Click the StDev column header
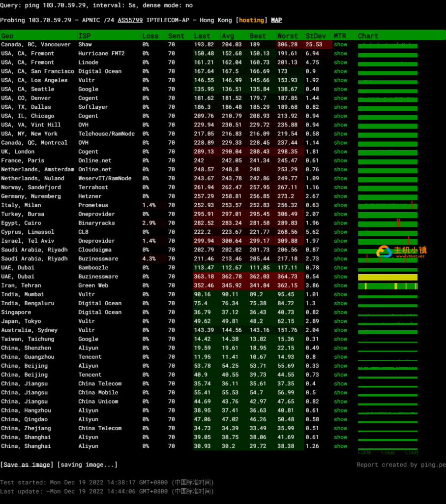Screen dimensions: 446x504 (x=315, y=36)
